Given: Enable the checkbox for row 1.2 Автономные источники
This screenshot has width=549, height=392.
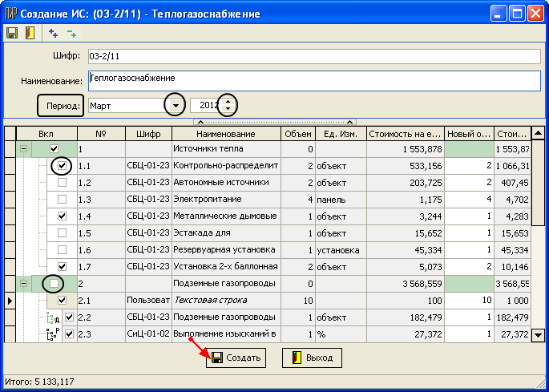Looking at the screenshot, I should coord(62,183).
